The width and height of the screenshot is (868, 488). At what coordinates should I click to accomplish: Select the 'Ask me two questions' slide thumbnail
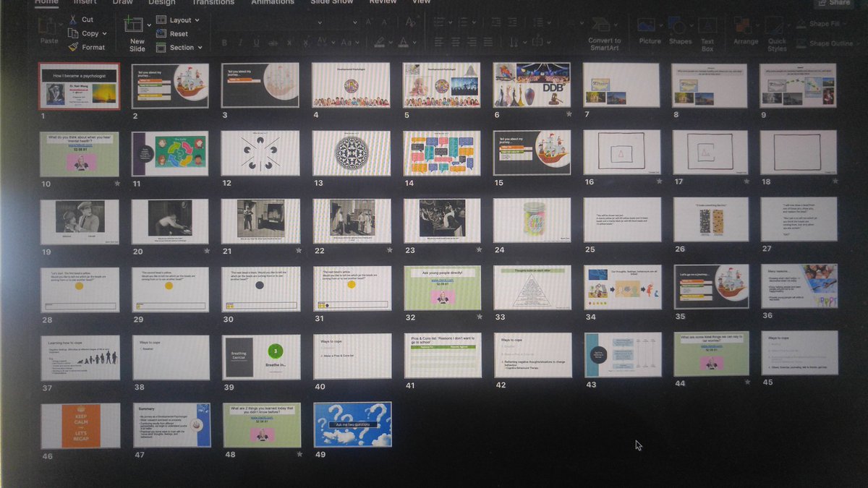click(352, 424)
